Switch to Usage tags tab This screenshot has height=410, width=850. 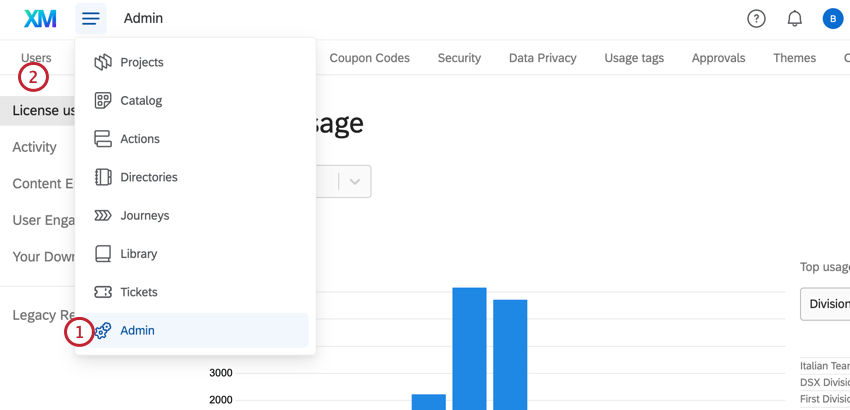pyautogui.click(x=634, y=58)
